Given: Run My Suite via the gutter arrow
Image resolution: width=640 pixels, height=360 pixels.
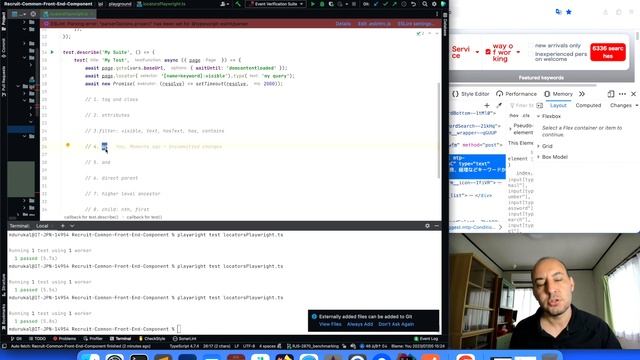Looking at the screenshot, I should click(52, 52).
